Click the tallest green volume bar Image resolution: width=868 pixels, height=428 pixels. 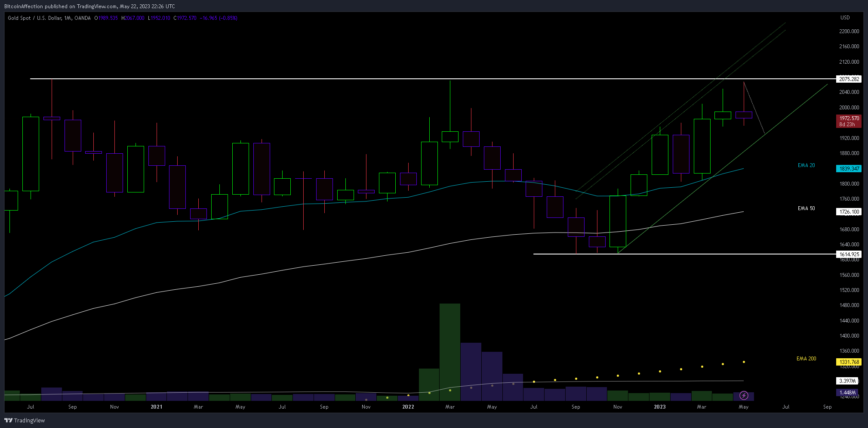450,352
